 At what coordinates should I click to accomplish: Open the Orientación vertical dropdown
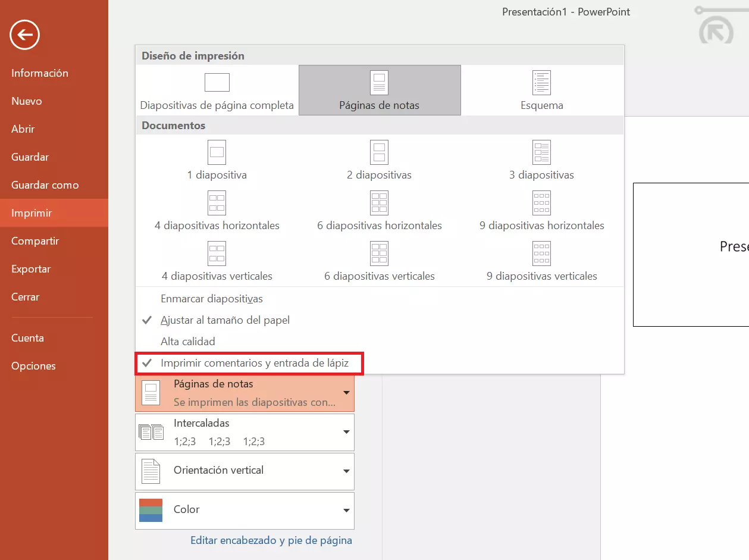tap(245, 471)
